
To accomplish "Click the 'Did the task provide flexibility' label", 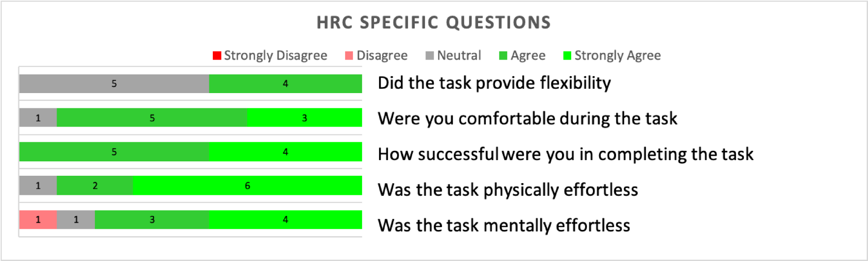I will click(494, 83).
